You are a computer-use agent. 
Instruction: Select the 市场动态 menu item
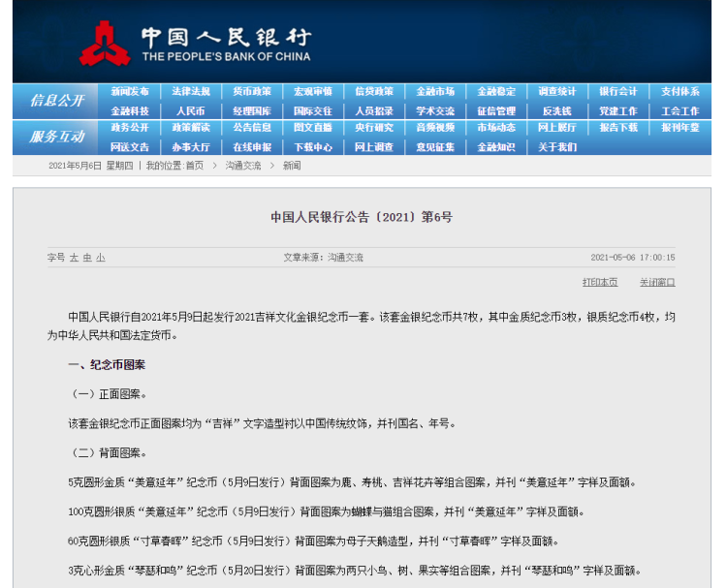(x=496, y=128)
